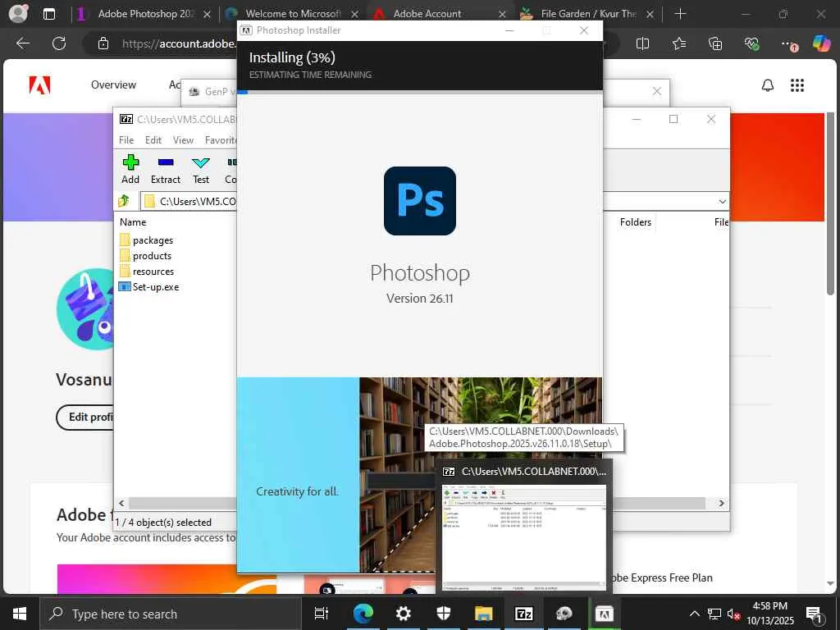Click the left arrow of 7-Zip horizontal scrollbar

pos(121,503)
